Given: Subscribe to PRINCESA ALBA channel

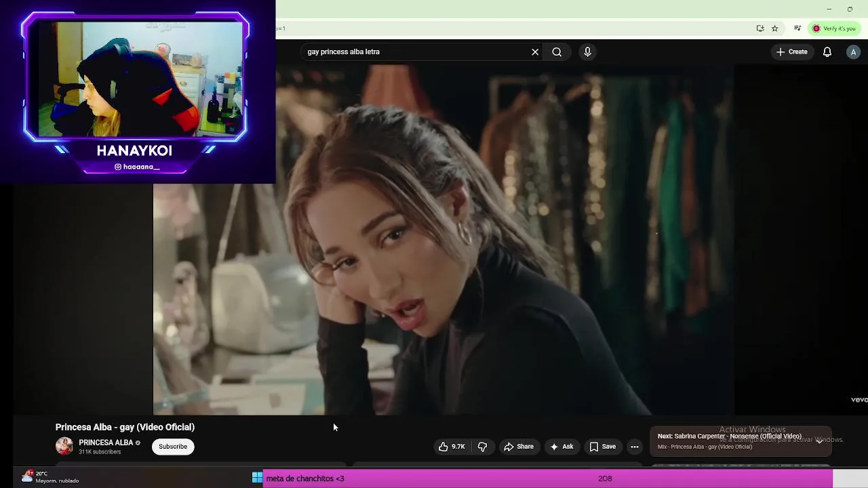Looking at the screenshot, I should [x=173, y=447].
